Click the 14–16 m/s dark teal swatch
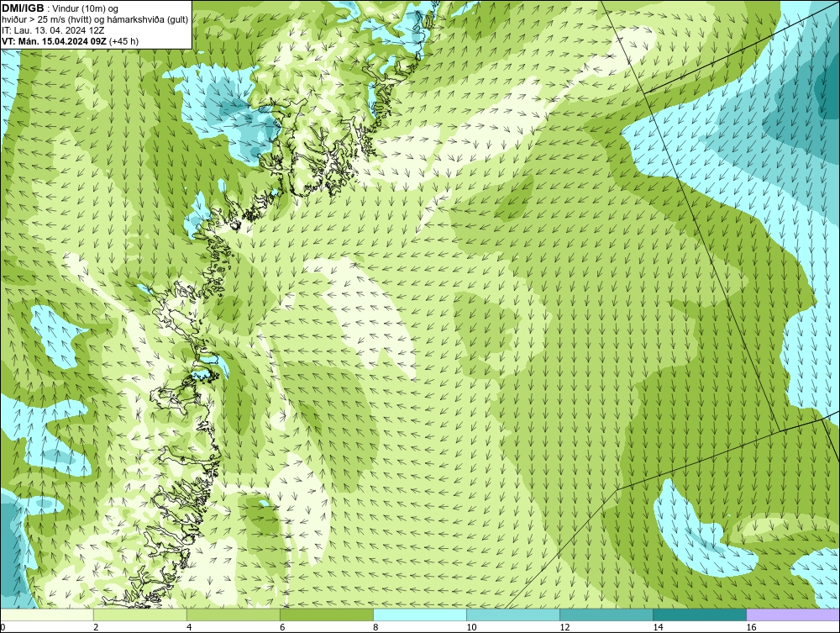This screenshot has height=633, width=840. click(x=699, y=615)
